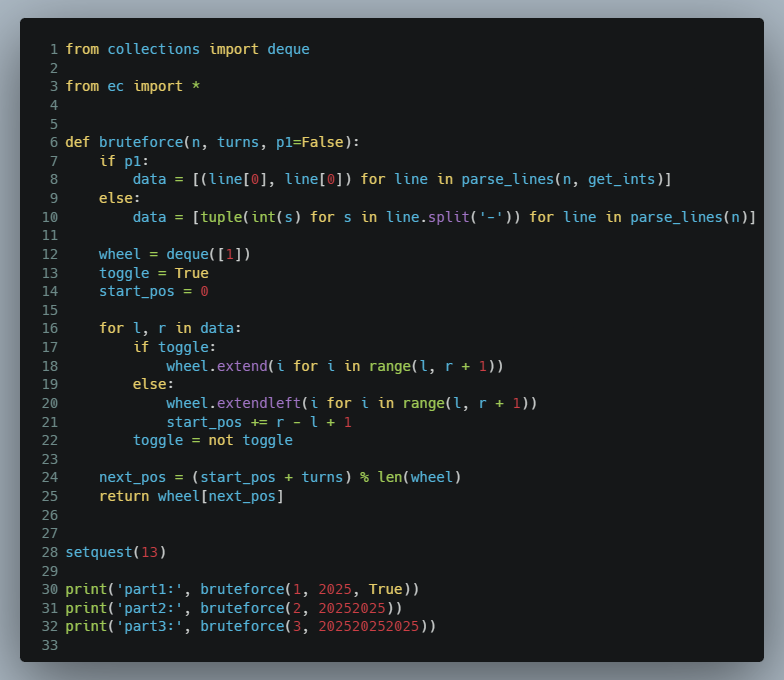
Task: Click 'deque' in the line 1 import
Action: [x=288, y=49]
